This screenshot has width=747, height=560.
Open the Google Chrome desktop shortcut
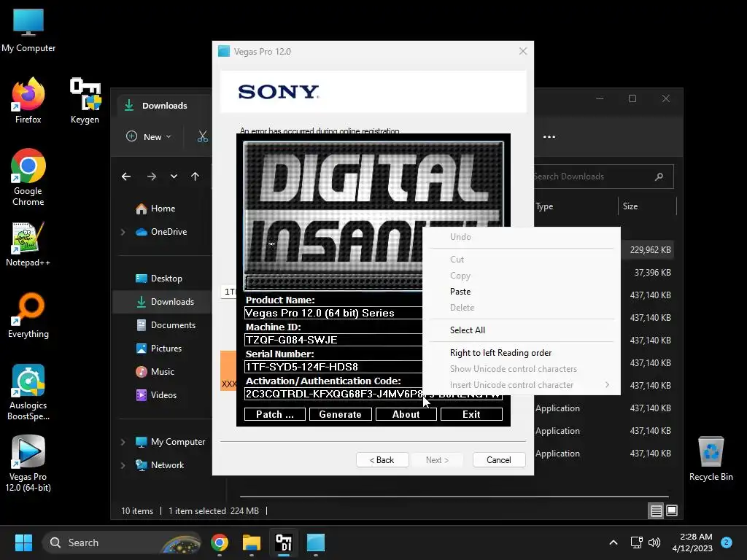[28, 176]
